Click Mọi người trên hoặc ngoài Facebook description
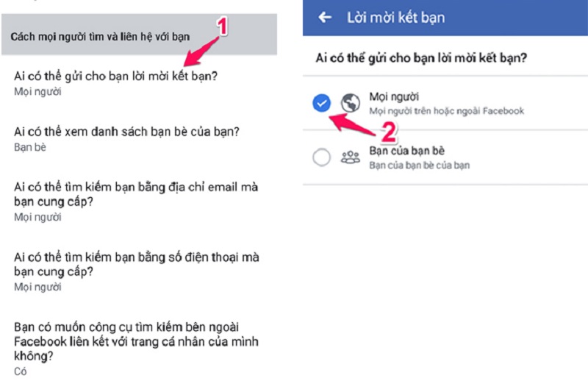 [x=447, y=111]
